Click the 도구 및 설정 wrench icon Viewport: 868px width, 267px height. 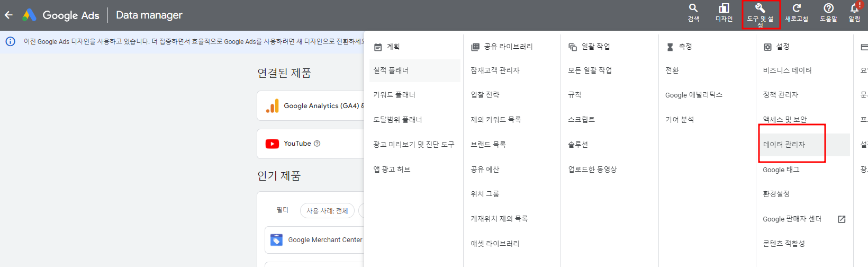click(x=760, y=8)
